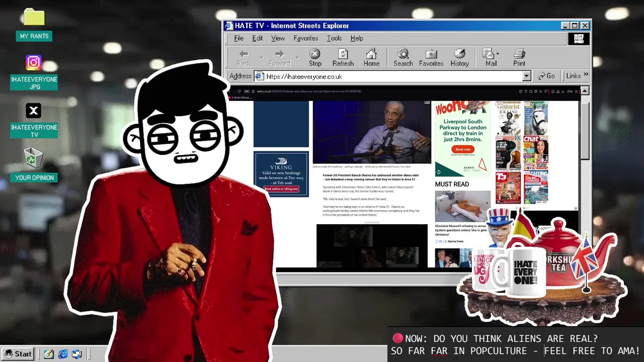Click the quote 'Uh, they're real, but I haven't seen them'
Viewport: 644px width, 362px height.
(x=355, y=199)
